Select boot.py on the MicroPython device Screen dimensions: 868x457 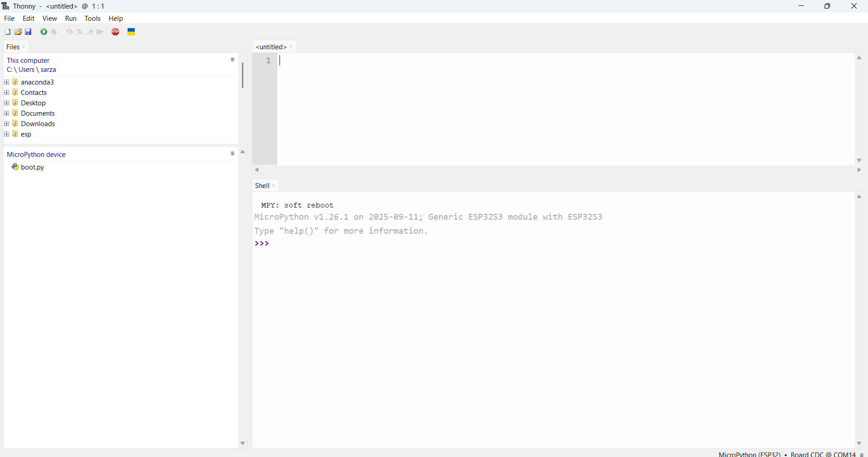pos(32,167)
